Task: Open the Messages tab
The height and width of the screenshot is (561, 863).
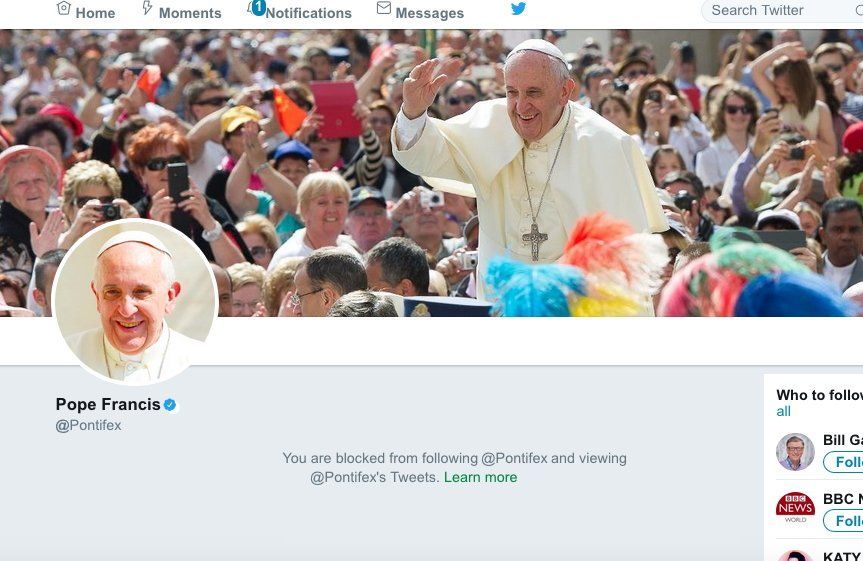Action: coord(420,11)
